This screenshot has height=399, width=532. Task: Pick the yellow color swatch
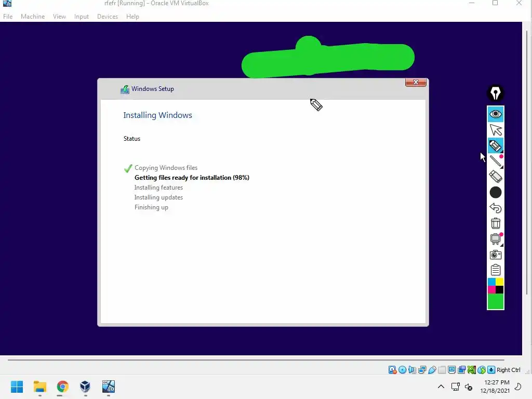point(499,282)
